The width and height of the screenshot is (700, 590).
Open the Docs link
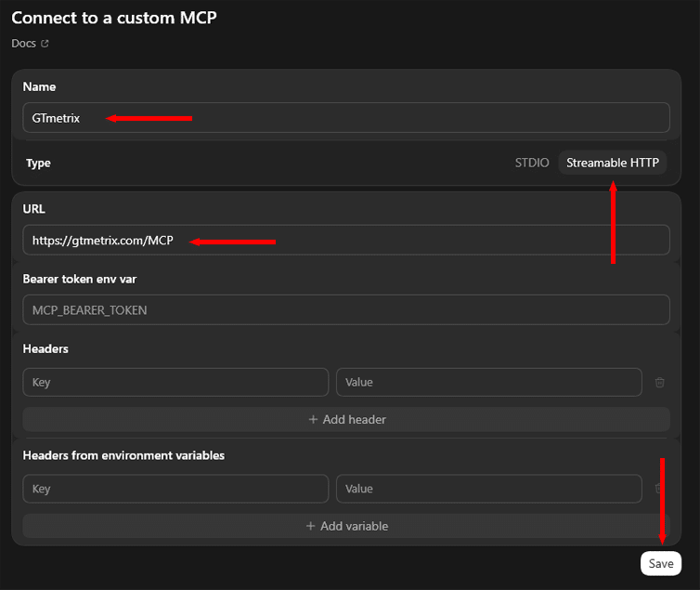coord(23,44)
